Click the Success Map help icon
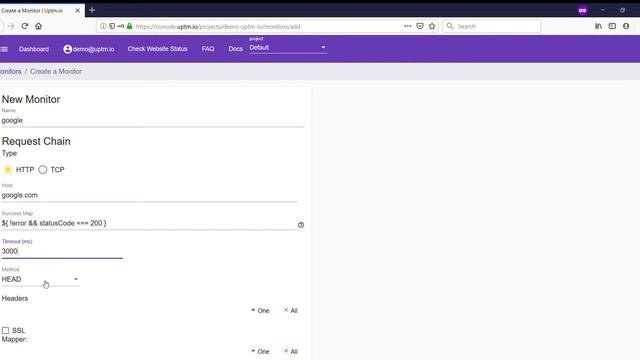640x360 pixels. pyautogui.click(x=301, y=225)
